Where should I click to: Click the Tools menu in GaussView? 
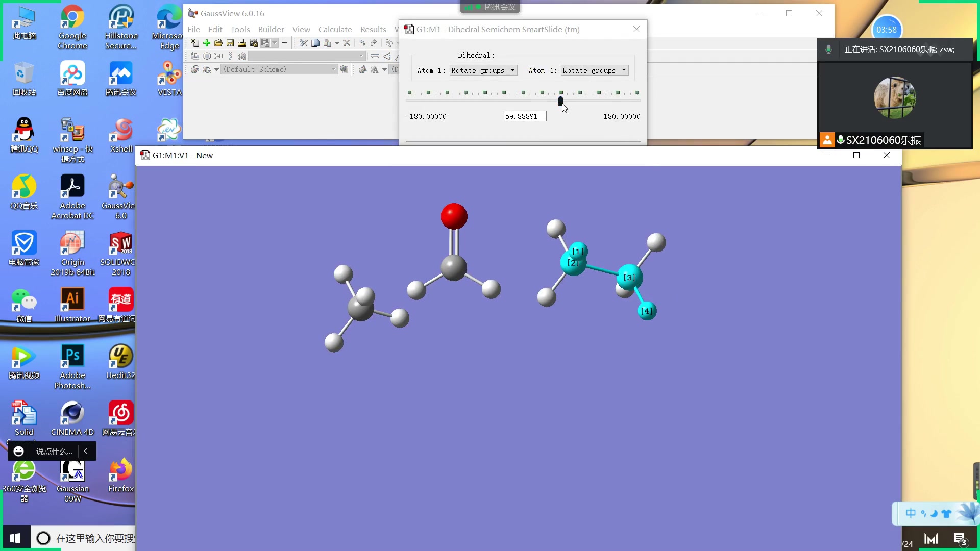(x=240, y=29)
